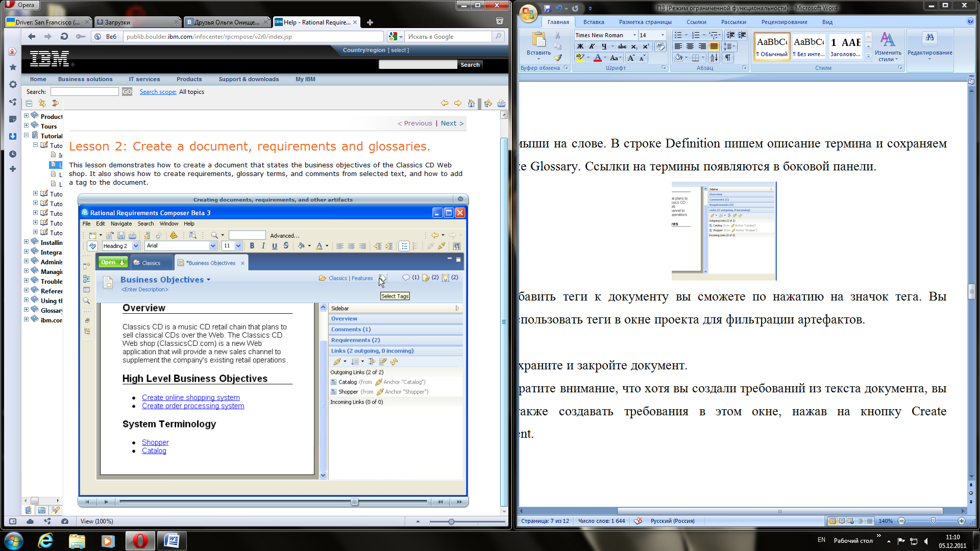Toggle Subscript x₂ in Word
The image size is (980, 551).
[634, 46]
